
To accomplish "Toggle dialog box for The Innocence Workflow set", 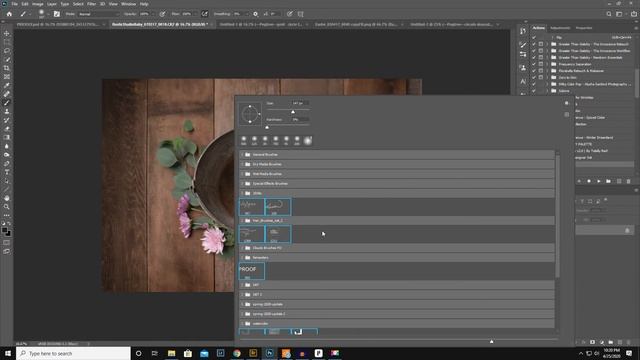I will [541, 51].
